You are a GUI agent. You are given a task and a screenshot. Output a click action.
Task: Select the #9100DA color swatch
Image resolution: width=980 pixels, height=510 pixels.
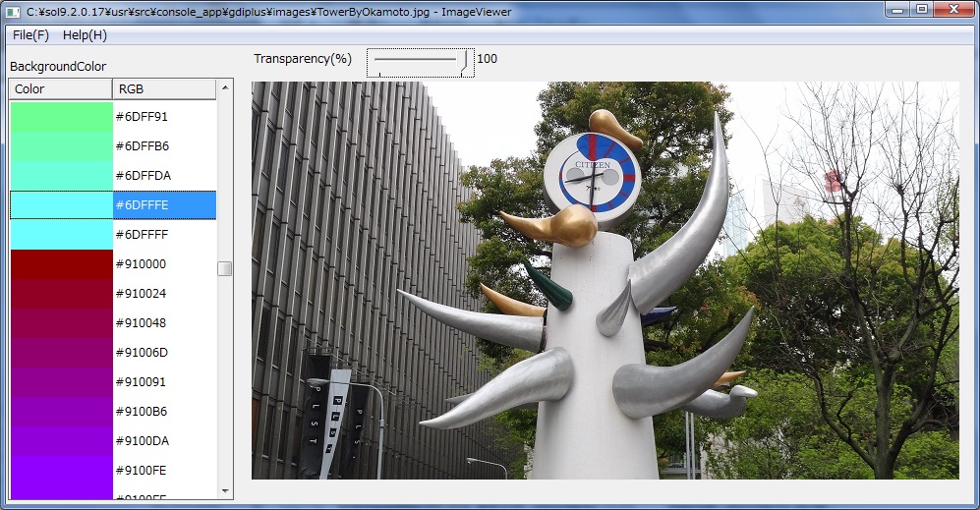61,440
